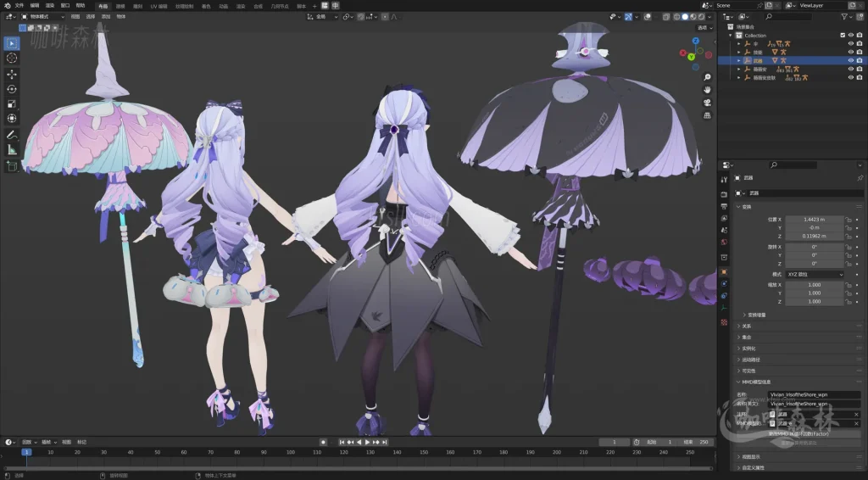Toggle Collection exclude checkbox in outliner
Viewport: 868px width, 480px height.
tap(843, 35)
